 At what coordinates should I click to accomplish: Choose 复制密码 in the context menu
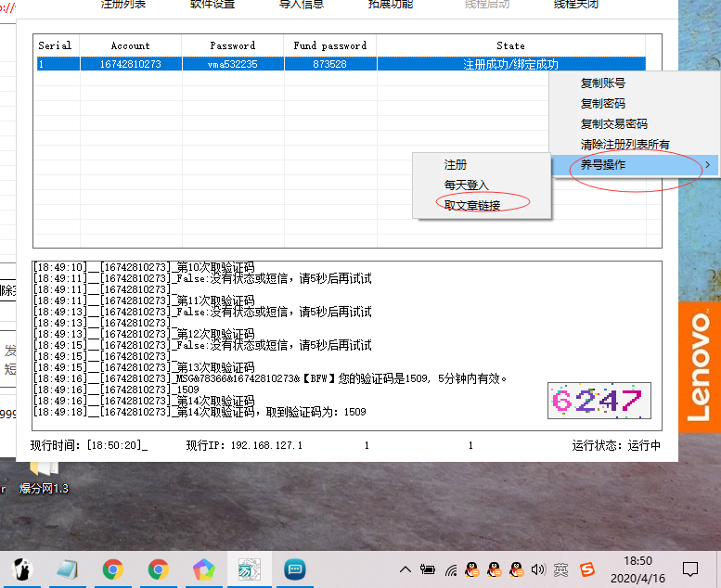(x=603, y=104)
